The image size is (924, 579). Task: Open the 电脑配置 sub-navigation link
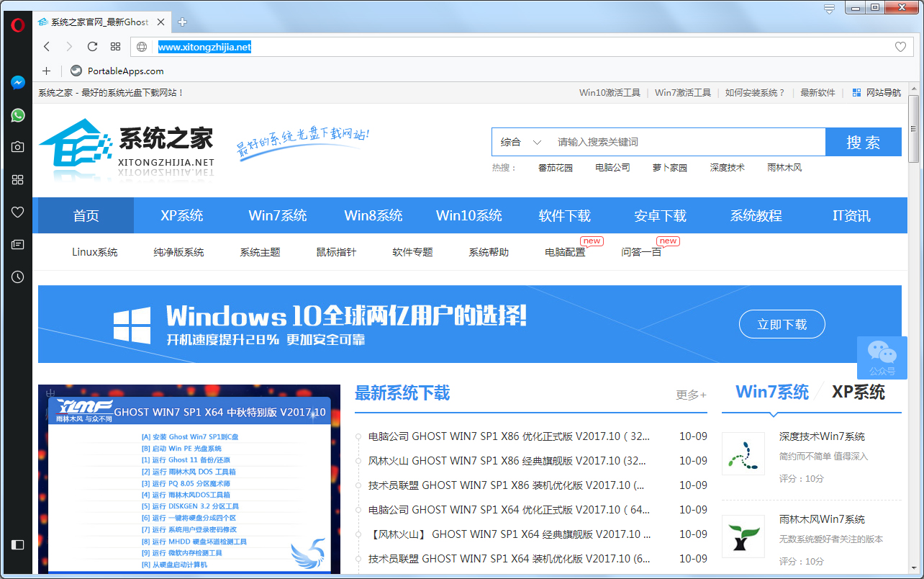(x=565, y=252)
